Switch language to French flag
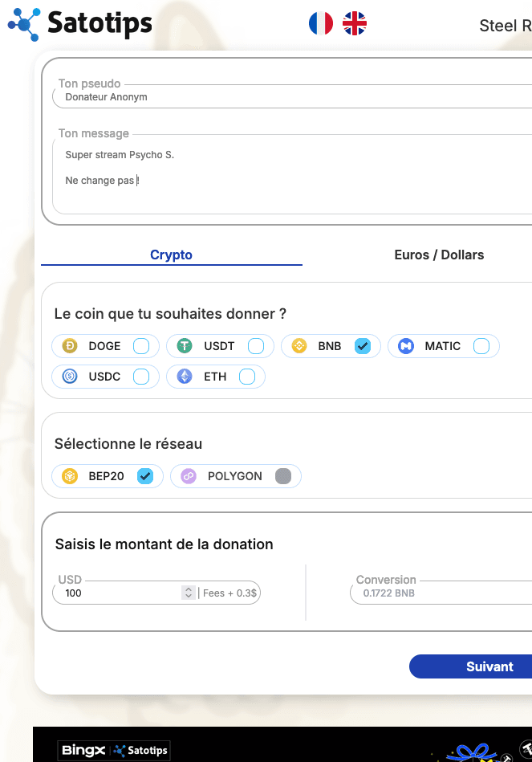The height and width of the screenshot is (762, 532). [x=321, y=23]
